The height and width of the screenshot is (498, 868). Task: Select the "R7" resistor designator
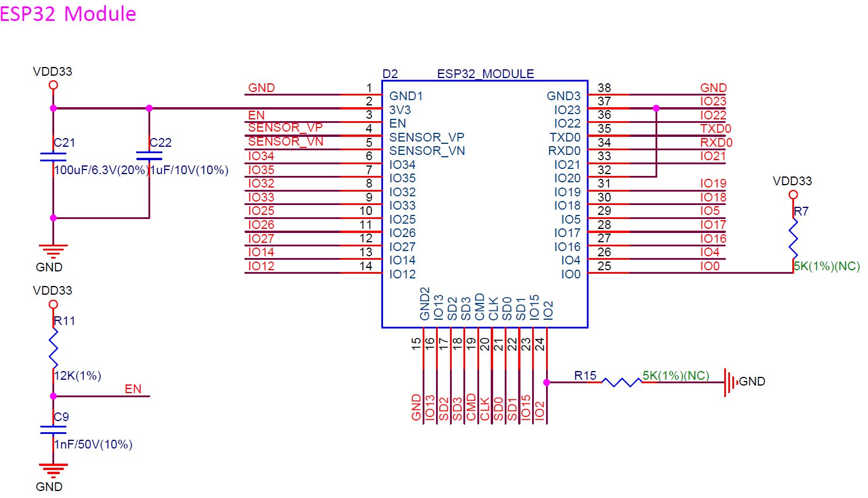coord(802,211)
